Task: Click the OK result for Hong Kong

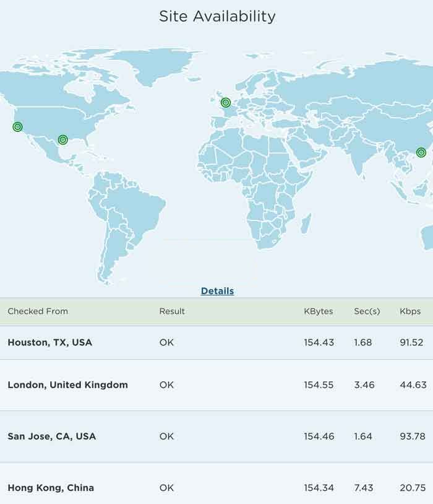Action: pyautogui.click(x=166, y=488)
